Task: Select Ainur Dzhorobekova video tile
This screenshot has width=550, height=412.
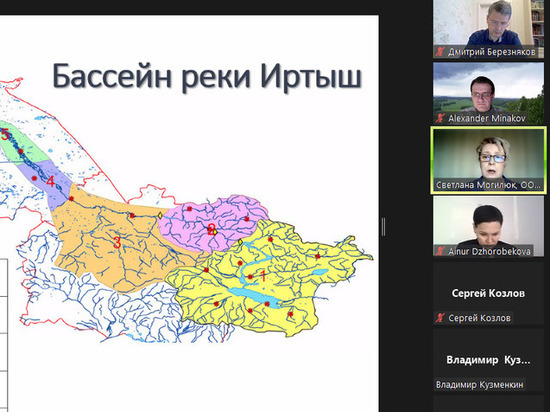Action: [x=488, y=227]
